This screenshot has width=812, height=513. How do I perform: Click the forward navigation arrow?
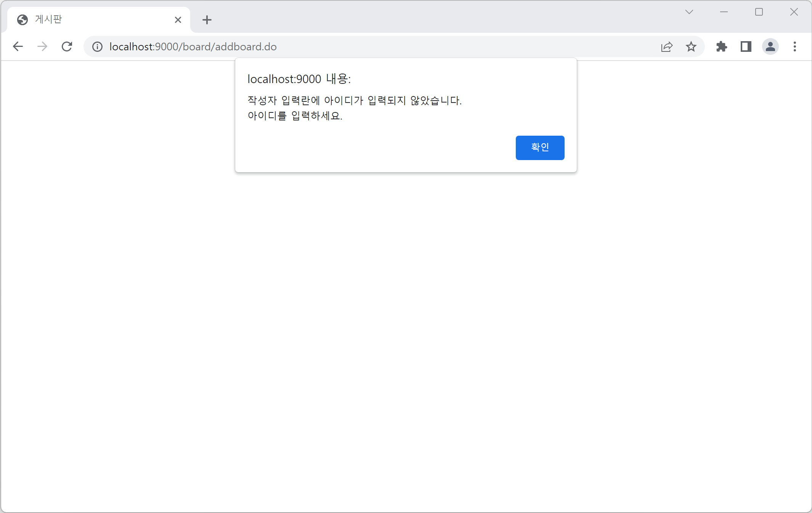tap(42, 46)
